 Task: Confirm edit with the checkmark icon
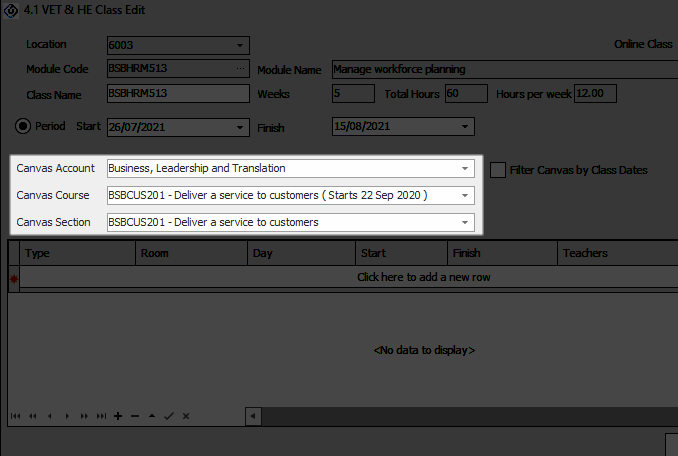(169, 415)
